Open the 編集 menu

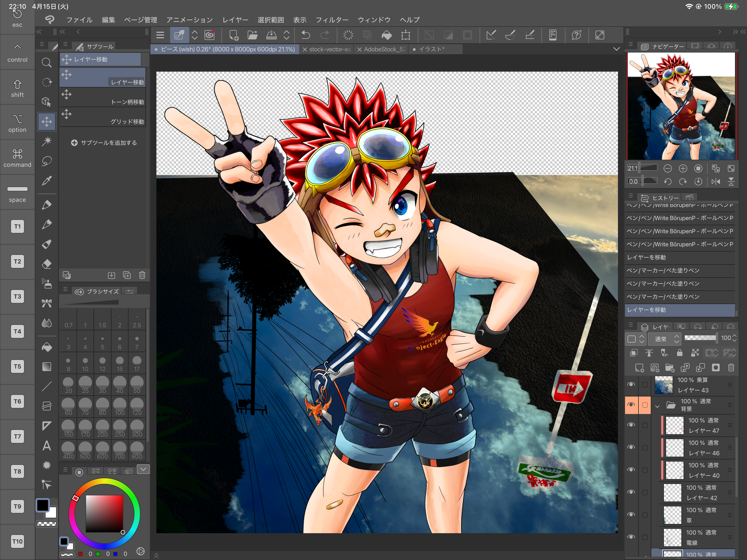(x=108, y=20)
